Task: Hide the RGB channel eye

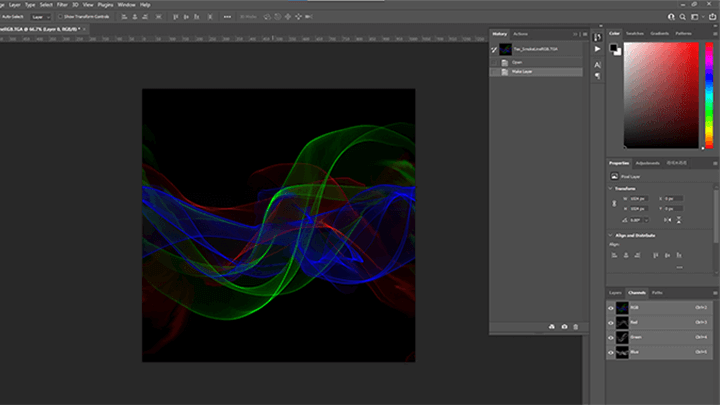Action: click(x=611, y=308)
